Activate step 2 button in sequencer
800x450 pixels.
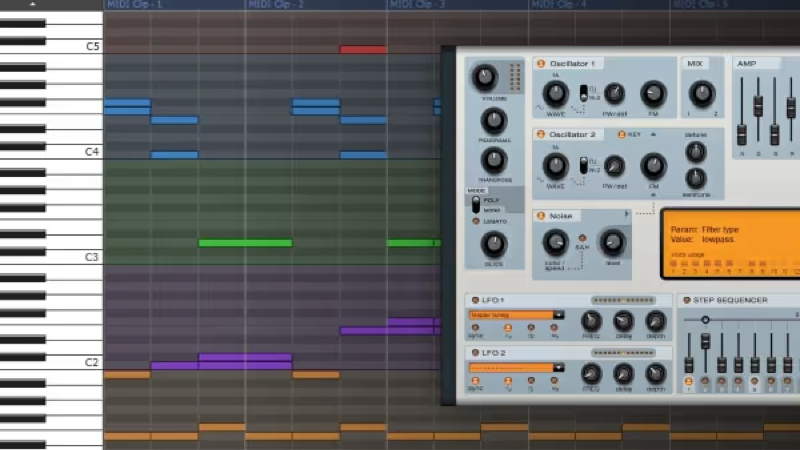[x=705, y=381]
